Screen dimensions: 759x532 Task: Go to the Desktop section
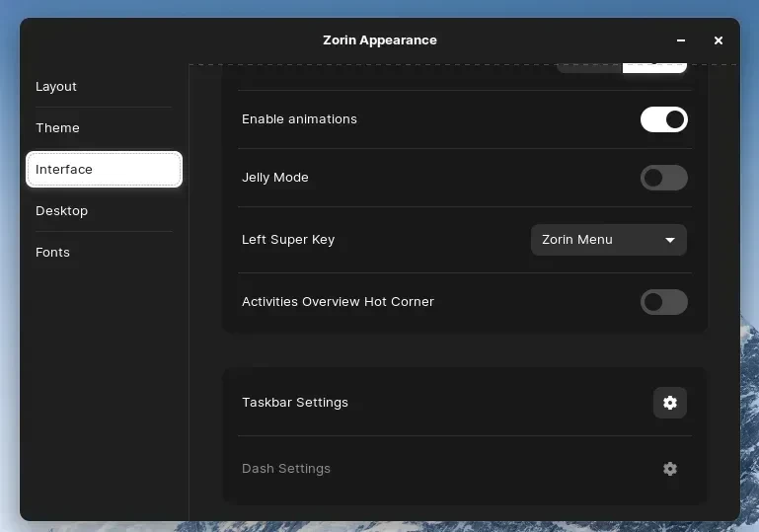[x=104, y=211]
